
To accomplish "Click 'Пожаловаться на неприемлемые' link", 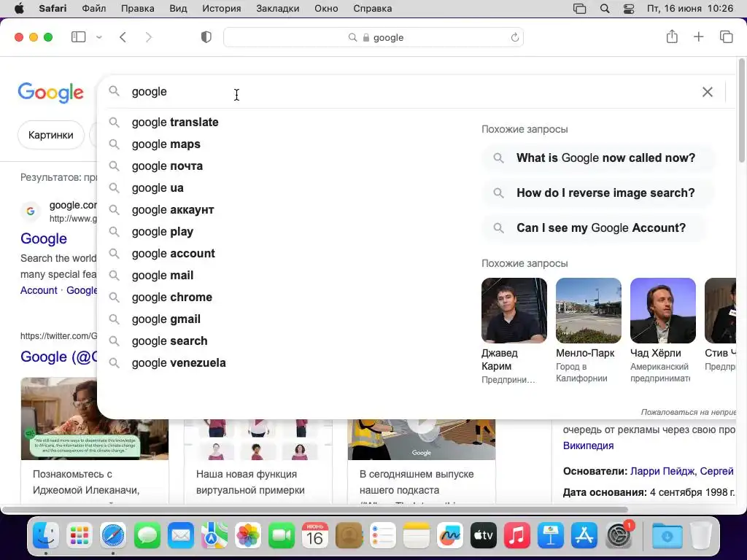I will (689, 413).
